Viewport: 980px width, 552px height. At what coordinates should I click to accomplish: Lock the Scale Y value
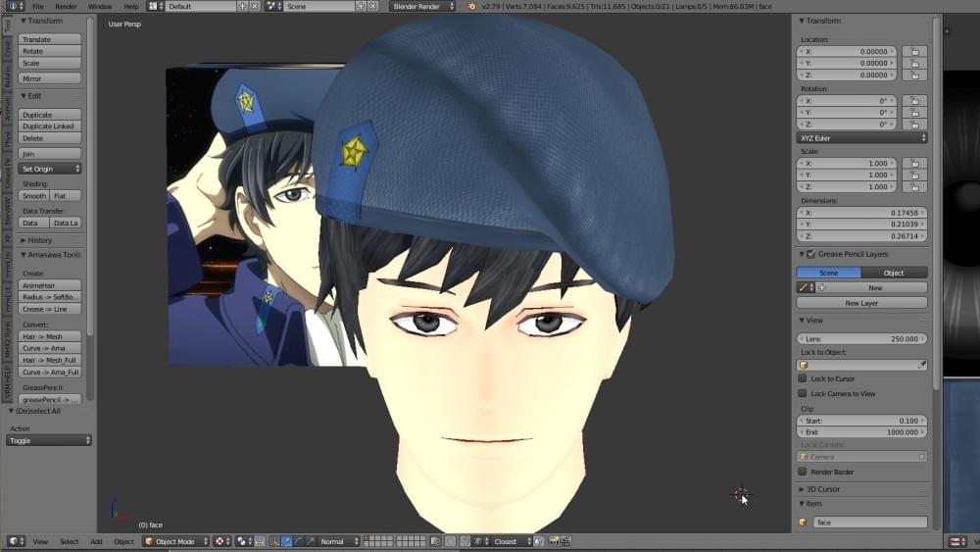coord(914,176)
